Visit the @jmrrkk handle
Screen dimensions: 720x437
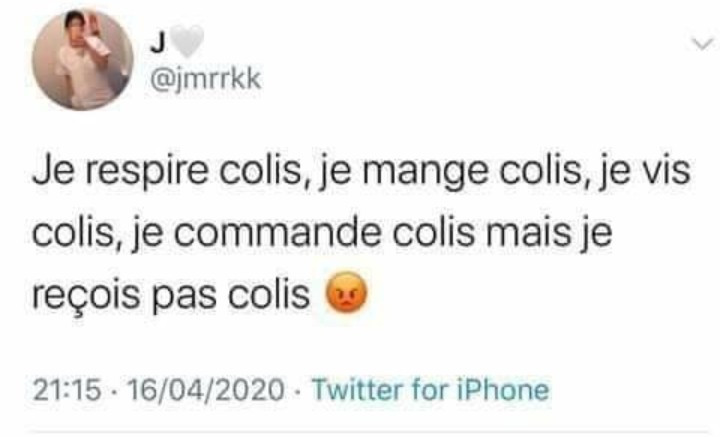[206, 80]
